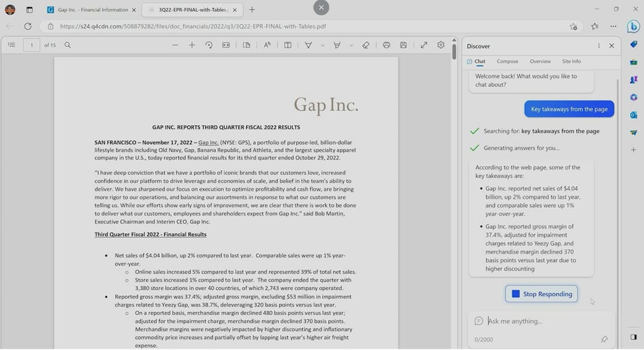Click the Third Quarter Fiscal 2022 heading

pos(150,234)
